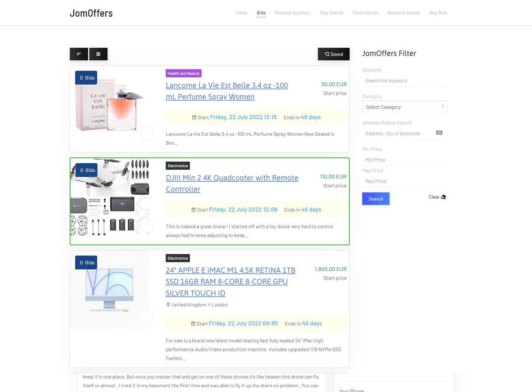Open the Health and Beauty category tag
The width and height of the screenshot is (532, 392).
pos(183,73)
